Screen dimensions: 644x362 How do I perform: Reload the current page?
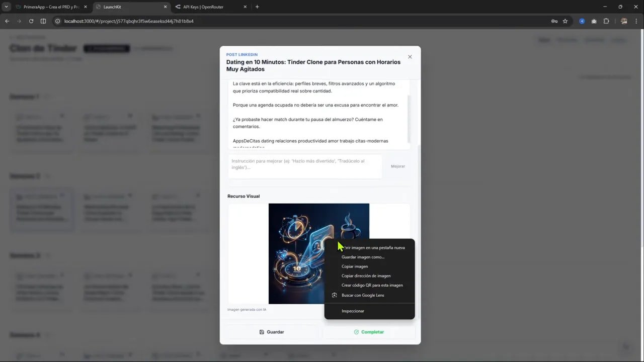[31, 21]
